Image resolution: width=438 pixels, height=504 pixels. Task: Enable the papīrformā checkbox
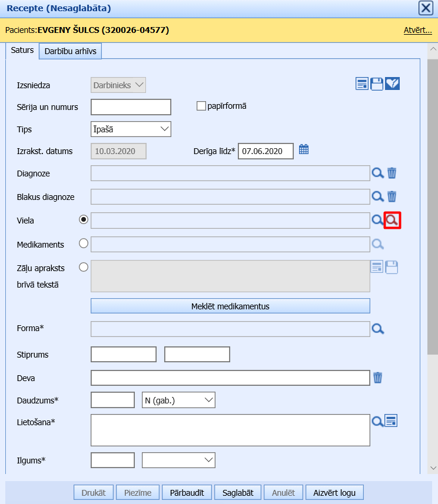[201, 106]
